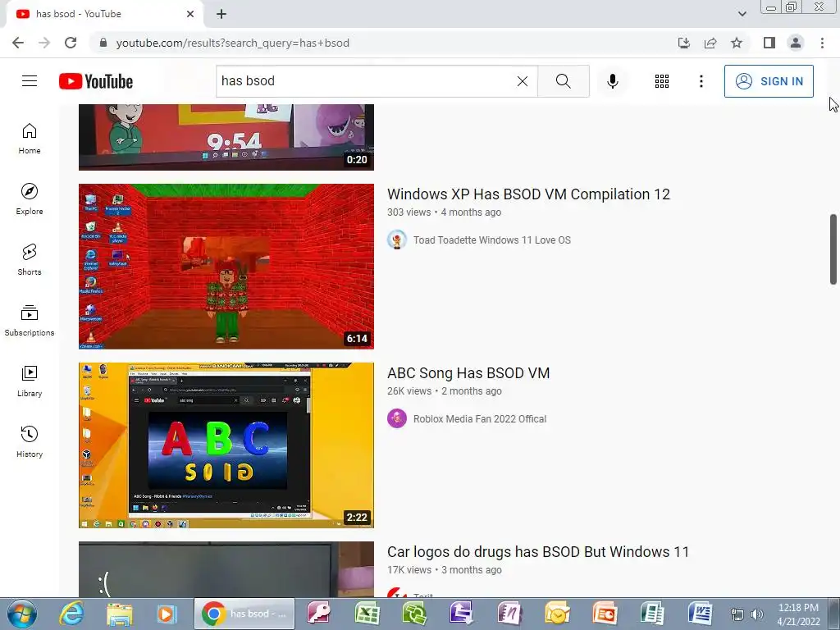Click '26K views • 2 months ago' text

click(444, 391)
